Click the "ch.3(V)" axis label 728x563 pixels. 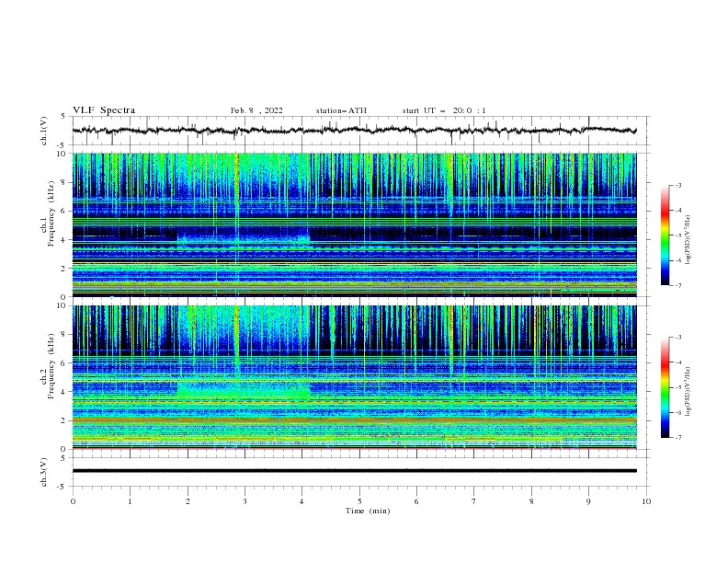coord(44,472)
